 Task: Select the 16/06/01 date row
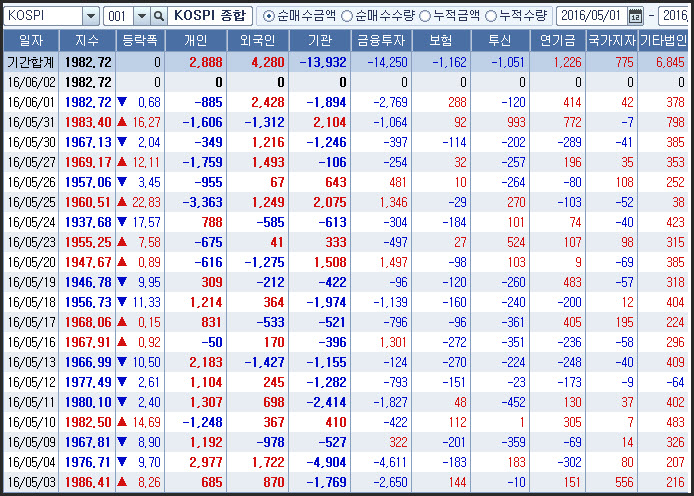[346, 102]
